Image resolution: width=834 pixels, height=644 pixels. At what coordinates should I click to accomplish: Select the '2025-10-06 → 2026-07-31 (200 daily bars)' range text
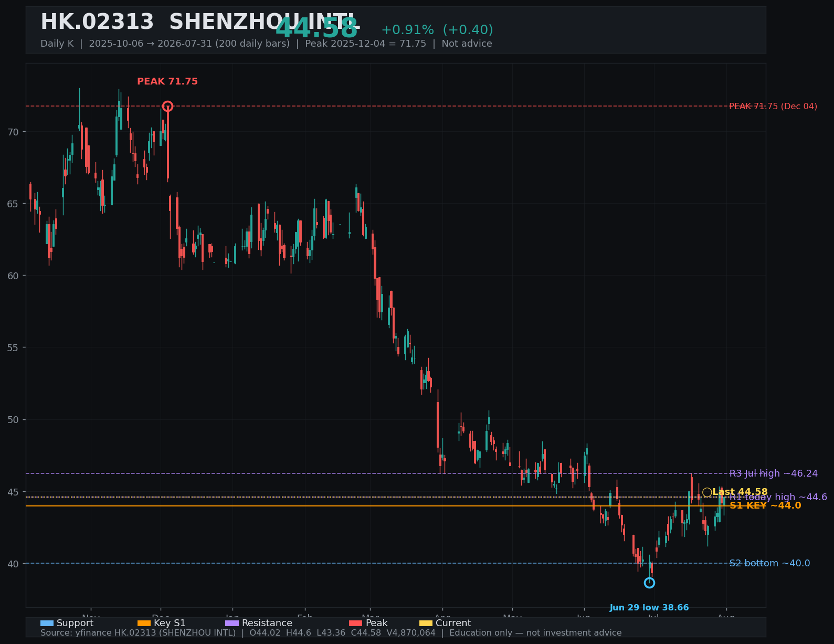click(x=189, y=44)
